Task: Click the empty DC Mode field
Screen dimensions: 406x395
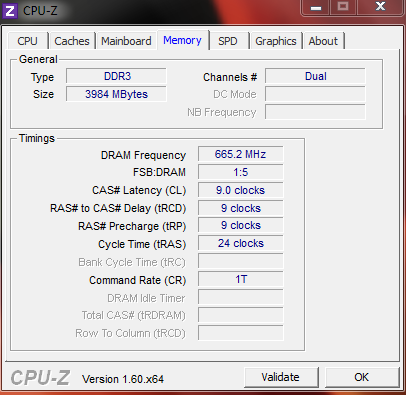Action: [x=315, y=94]
